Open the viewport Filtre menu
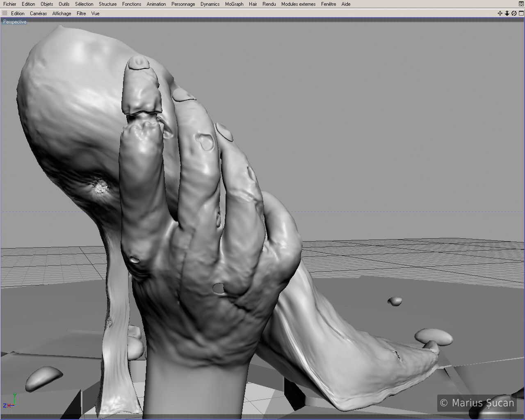This screenshot has width=525, height=420. tap(81, 14)
